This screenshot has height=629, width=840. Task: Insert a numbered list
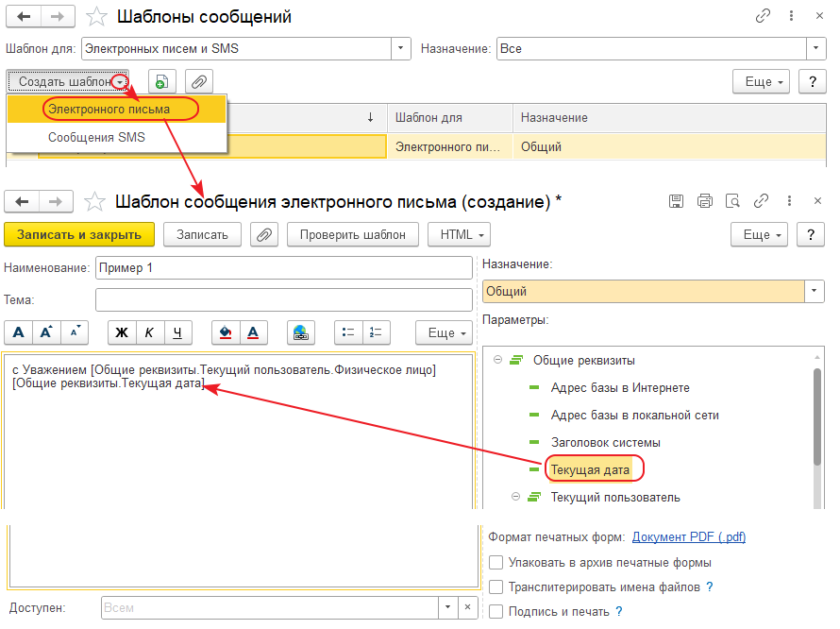(x=376, y=332)
